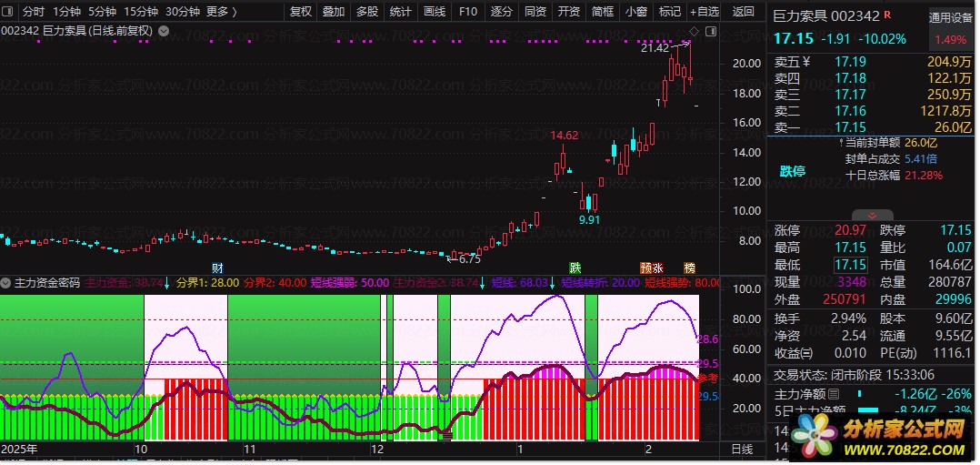Click the 卖五 17.19 price row
The height and width of the screenshot is (465, 980).
click(x=873, y=62)
